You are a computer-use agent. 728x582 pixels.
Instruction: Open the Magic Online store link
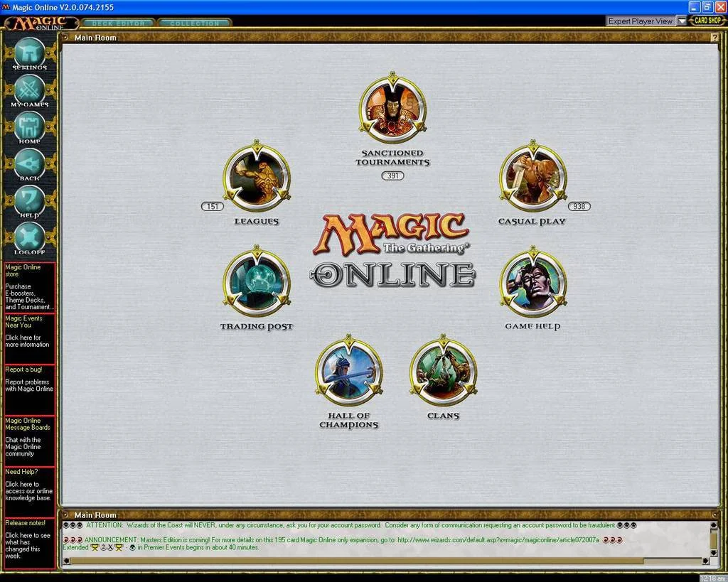(23, 270)
